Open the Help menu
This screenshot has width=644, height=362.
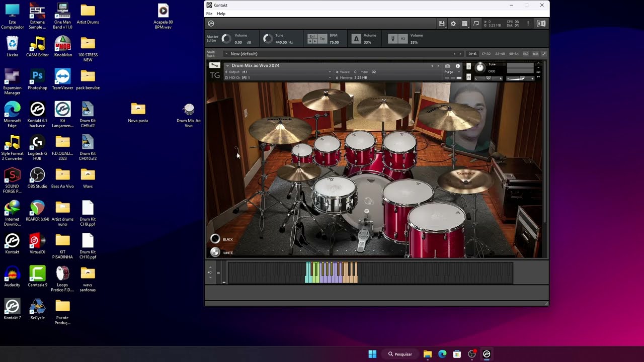221,14
